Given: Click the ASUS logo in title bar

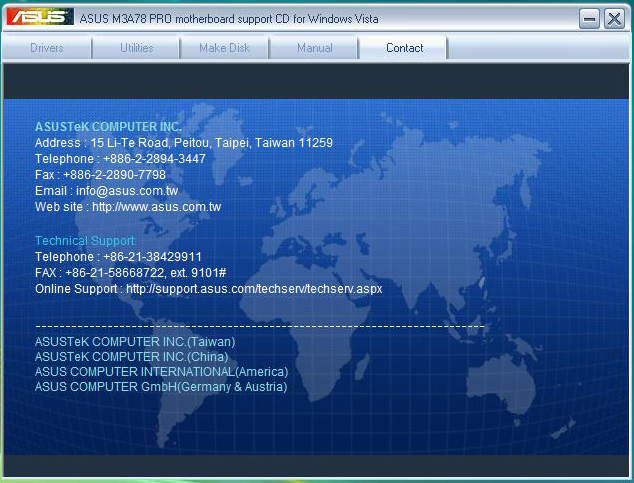Looking at the screenshot, I should pyautogui.click(x=40, y=17).
